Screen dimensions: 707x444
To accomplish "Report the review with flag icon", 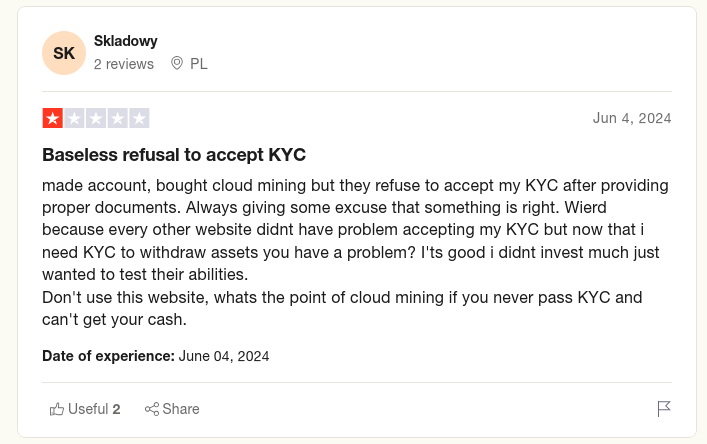I will (x=664, y=408).
